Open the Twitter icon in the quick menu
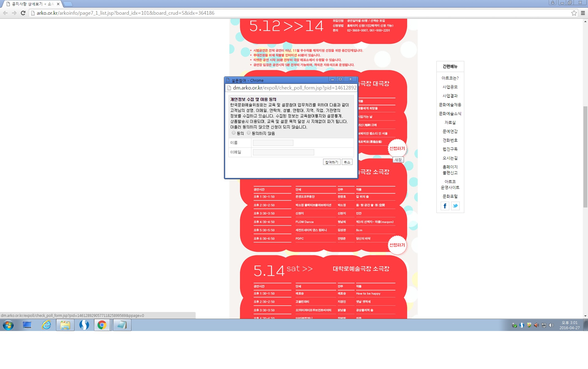Image resolution: width=588 pixels, height=369 pixels. click(455, 206)
